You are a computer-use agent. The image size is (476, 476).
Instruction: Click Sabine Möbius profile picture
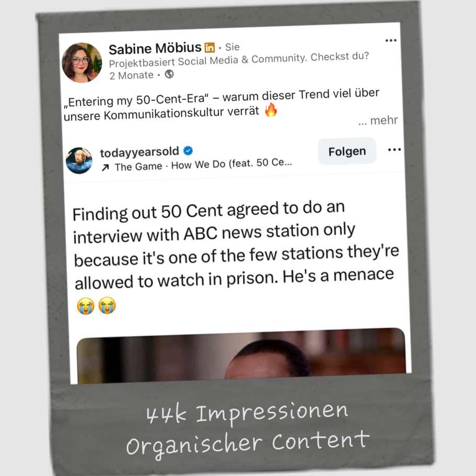pyautogui.click(x=82, y=63)
